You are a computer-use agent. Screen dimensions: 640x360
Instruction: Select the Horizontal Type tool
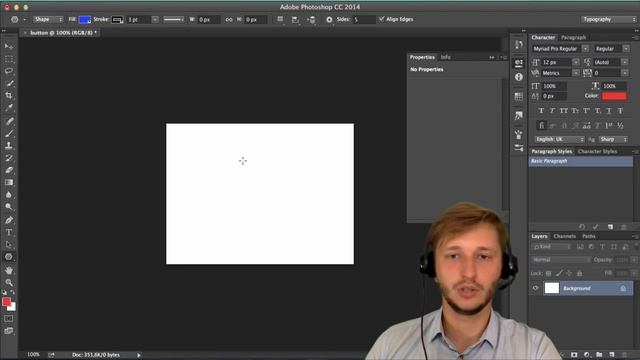(9, 232)
